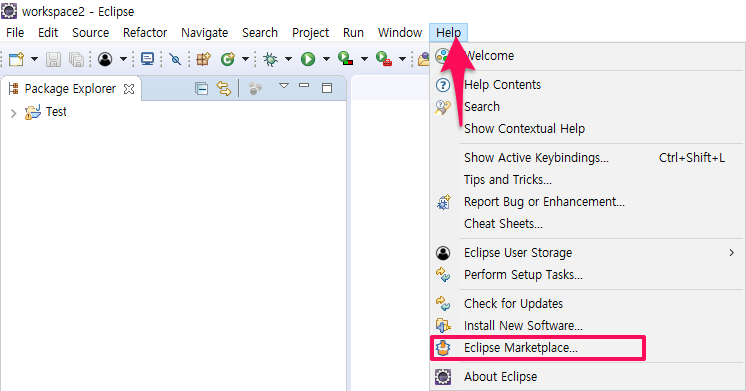Open the File menu
Viewport: 746px width, 391px height.
15,32
